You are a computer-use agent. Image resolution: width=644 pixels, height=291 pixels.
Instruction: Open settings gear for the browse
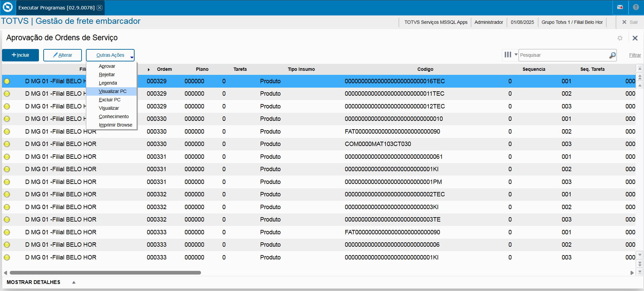(x=620, y=38)
